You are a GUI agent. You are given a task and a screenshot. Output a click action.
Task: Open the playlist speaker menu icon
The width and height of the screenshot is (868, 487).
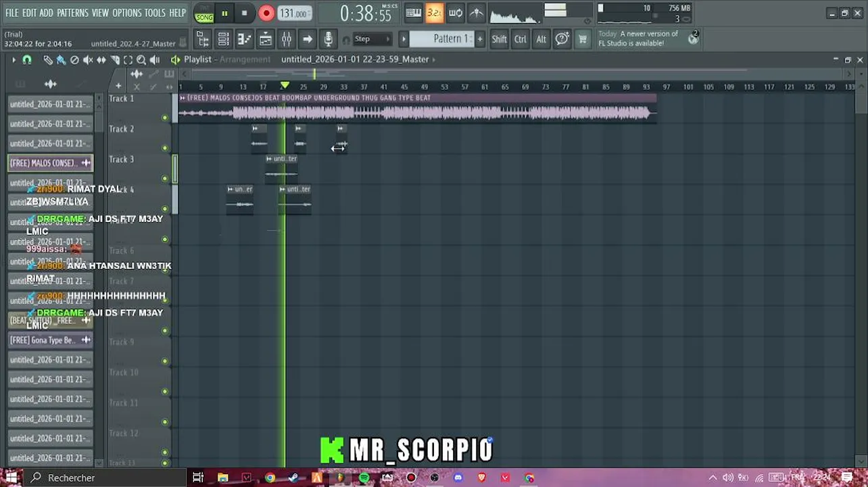175,60
